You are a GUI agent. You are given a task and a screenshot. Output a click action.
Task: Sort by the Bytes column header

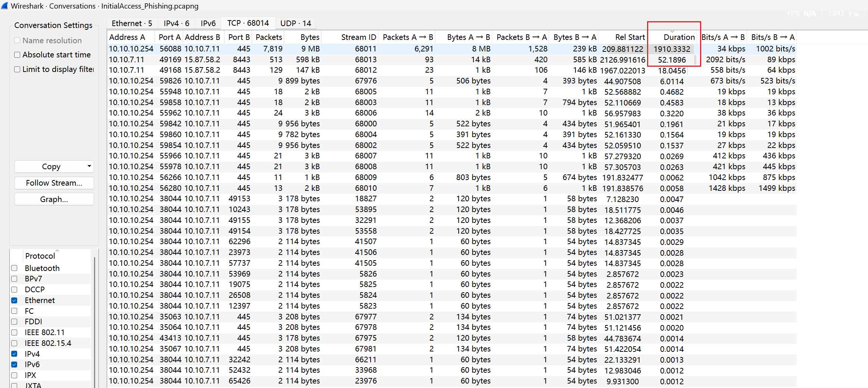303,37
